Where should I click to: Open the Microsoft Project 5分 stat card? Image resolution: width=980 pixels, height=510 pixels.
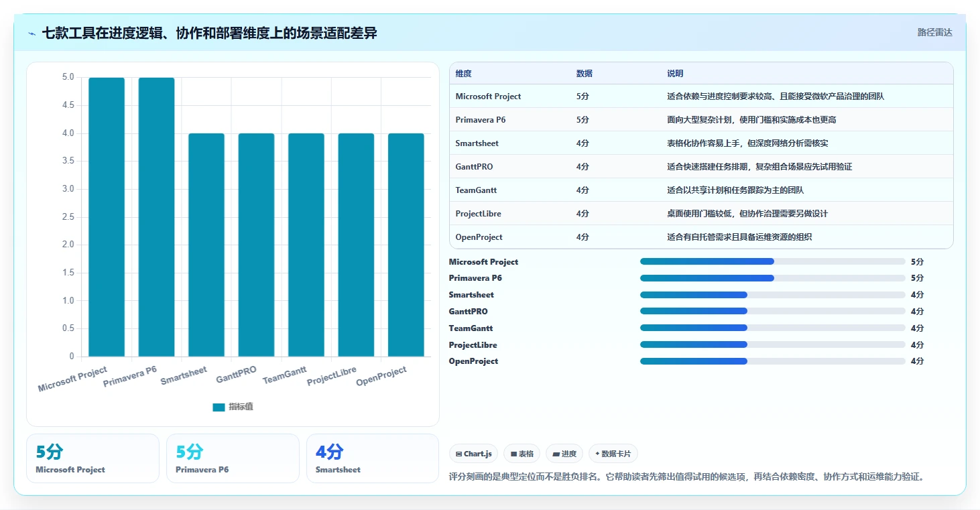pos(93,458)
